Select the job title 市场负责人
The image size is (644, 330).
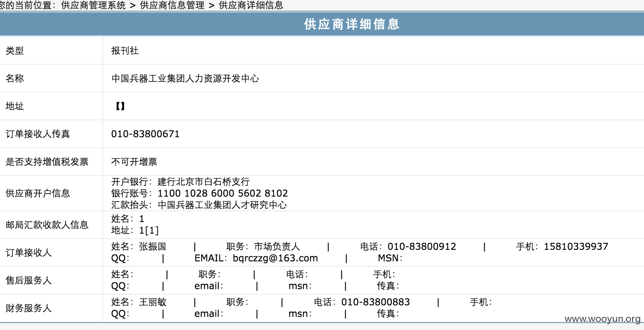point(277,246)
